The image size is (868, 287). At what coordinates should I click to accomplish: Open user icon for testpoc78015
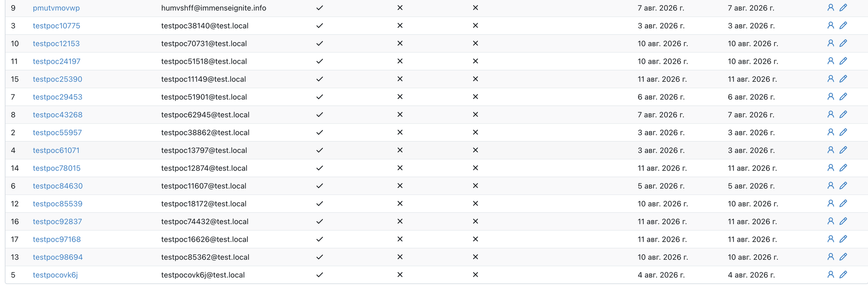830,168
